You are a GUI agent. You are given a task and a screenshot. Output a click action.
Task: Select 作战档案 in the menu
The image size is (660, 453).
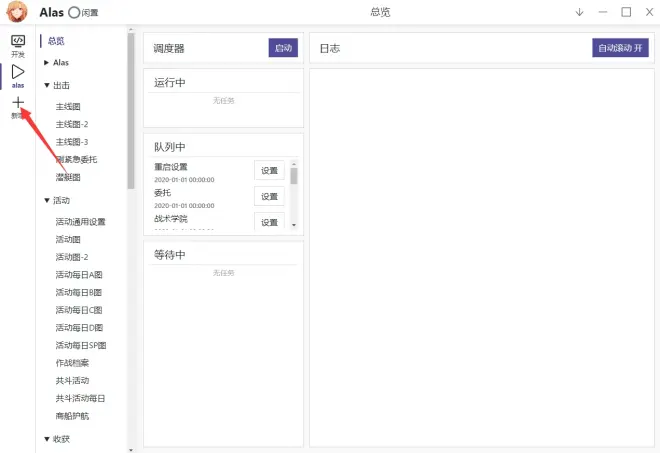click(x=72, y=363)
